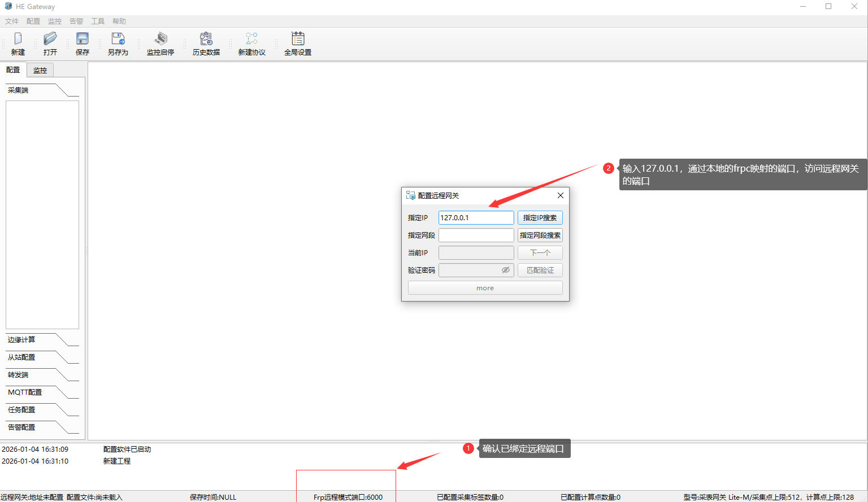
Task: Toggle monitoring with 监控启停 icon
Action: pos(160,39)
